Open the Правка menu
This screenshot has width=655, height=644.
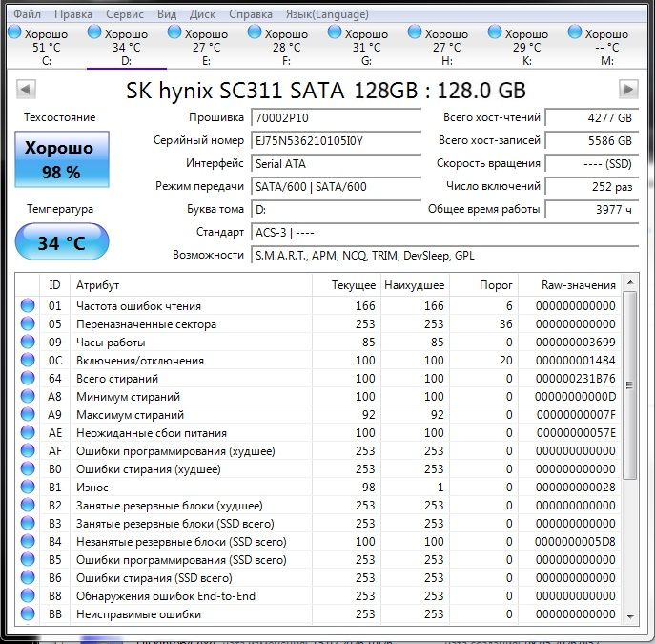coord(73,14)
